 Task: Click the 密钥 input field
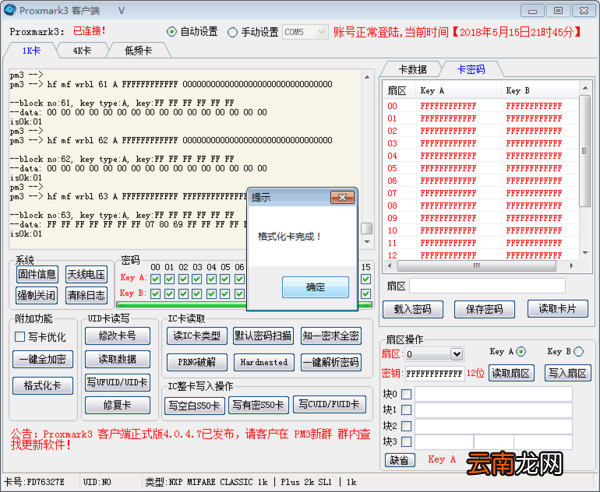[x=434, y=373]
